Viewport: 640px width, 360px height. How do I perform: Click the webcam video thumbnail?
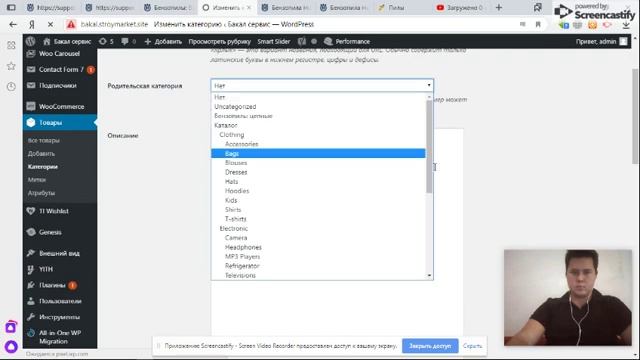click(568, 298)
